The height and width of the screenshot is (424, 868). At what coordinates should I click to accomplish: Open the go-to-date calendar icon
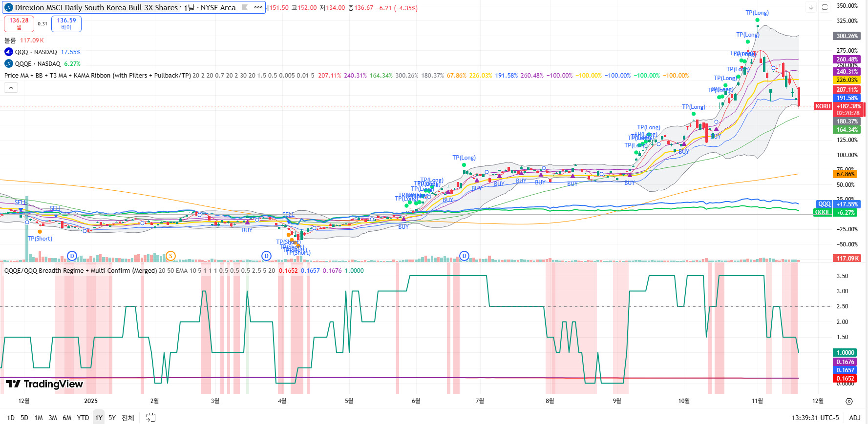coord(151,417)
